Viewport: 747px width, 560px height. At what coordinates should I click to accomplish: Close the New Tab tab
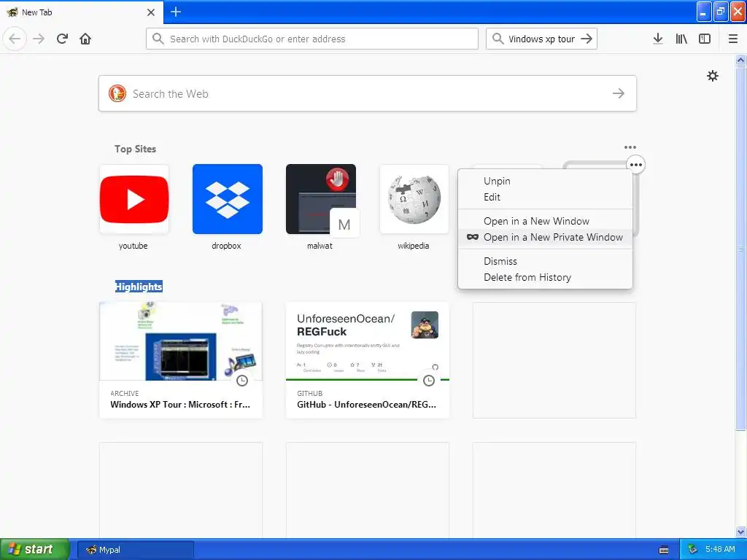click(x=151, y=12)
